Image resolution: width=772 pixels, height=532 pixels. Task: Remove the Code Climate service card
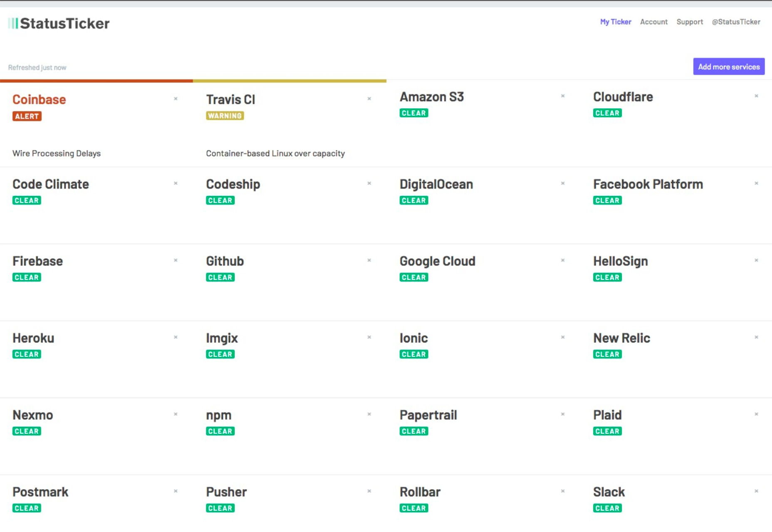tap(176, 183)
